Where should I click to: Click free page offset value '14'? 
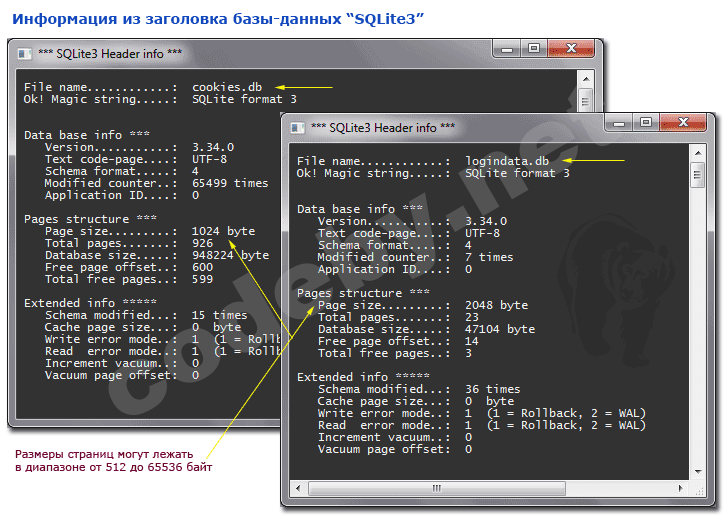pyautogui.click(x=472, y=341)
